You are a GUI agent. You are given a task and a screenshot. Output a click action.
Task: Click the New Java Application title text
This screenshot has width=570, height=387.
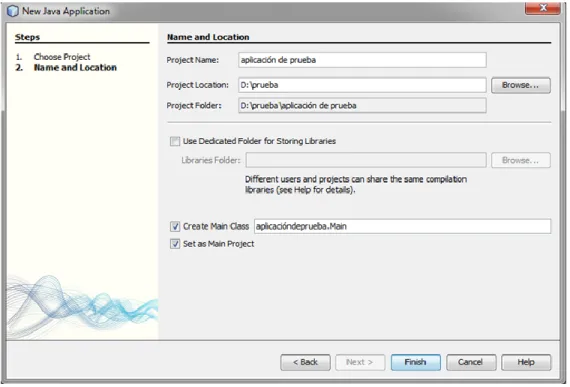point(66,11)
